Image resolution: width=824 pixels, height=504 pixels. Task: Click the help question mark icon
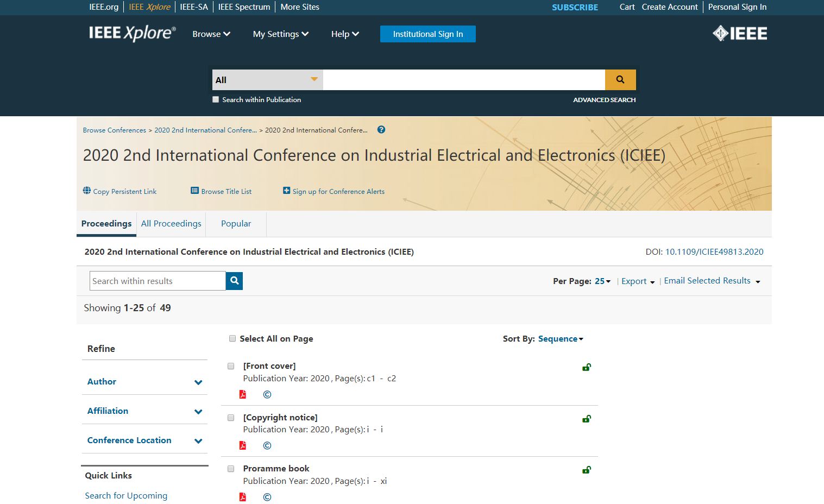[x=381, y=130]
